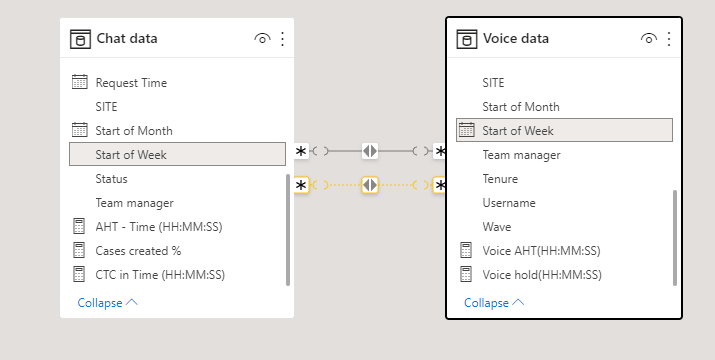Select Start of Month in Chat data
Screen dimensions: 715x360
pyautogui.click(x=134, y=131)
